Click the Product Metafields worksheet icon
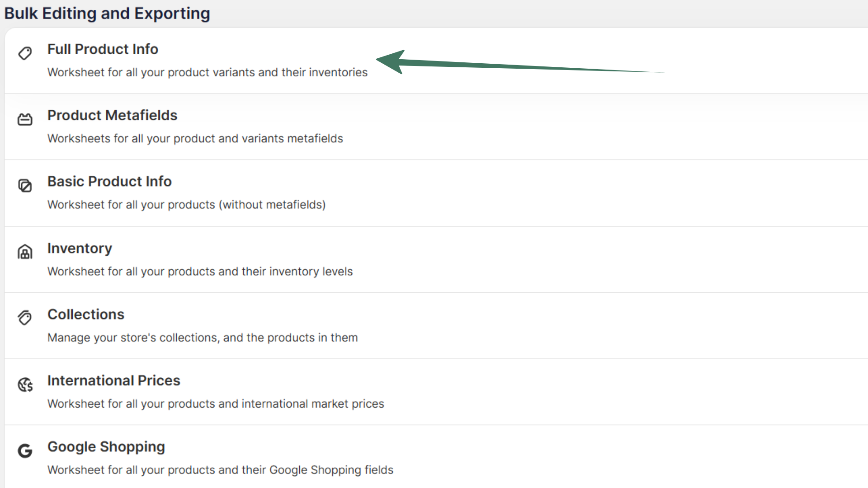 [25, 119]
